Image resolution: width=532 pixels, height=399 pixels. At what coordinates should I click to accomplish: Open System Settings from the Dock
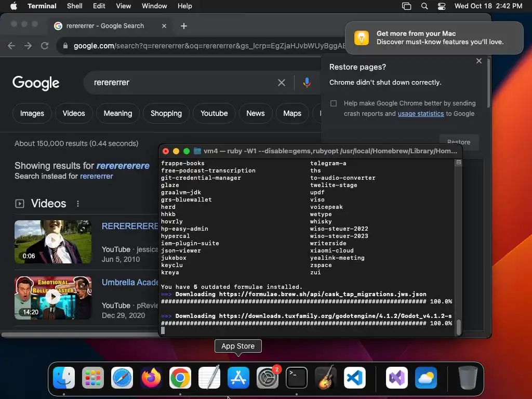[x=268, y=378]
